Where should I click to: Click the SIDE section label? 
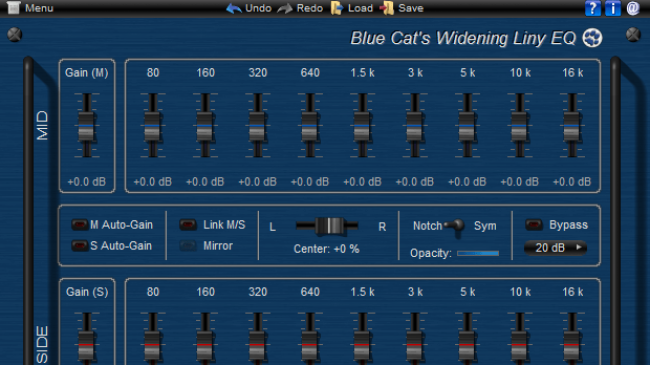click(42, 345)
